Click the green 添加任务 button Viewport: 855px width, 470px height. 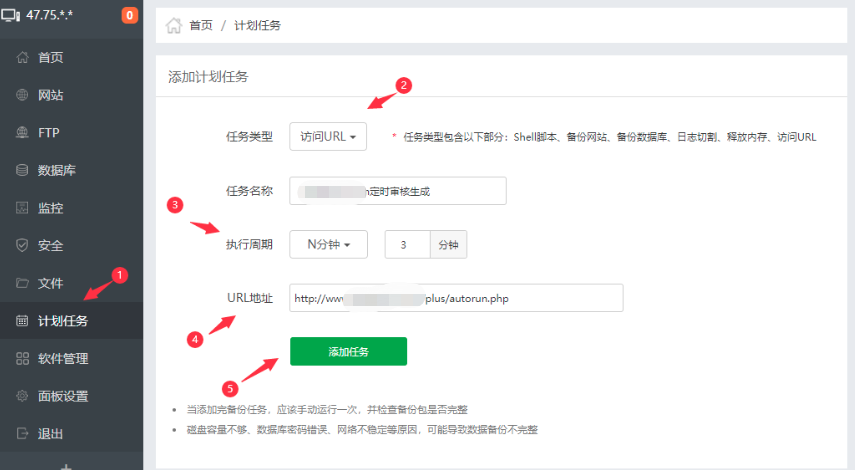[348, 351]
